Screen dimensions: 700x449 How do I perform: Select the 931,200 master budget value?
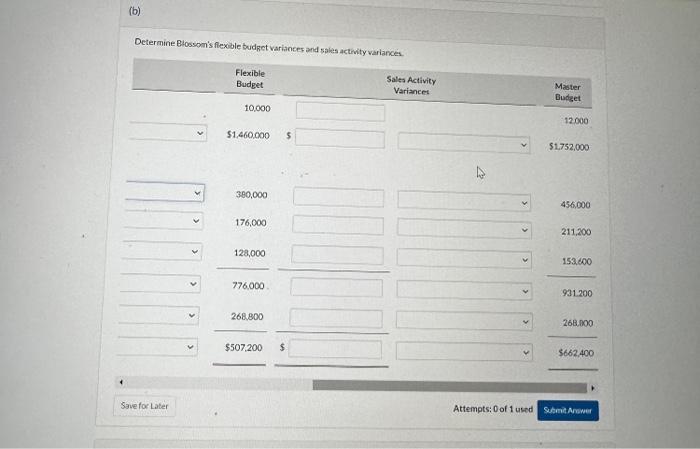click(577, 293)
